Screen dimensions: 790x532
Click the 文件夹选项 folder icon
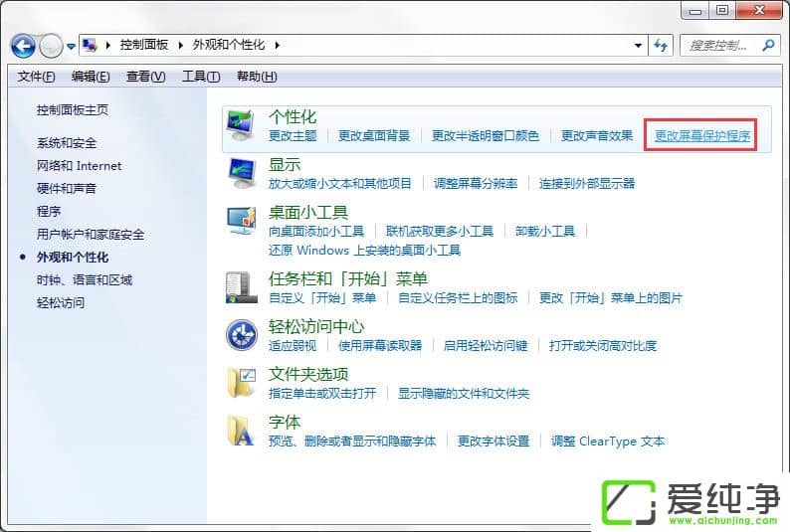point(242,383)
